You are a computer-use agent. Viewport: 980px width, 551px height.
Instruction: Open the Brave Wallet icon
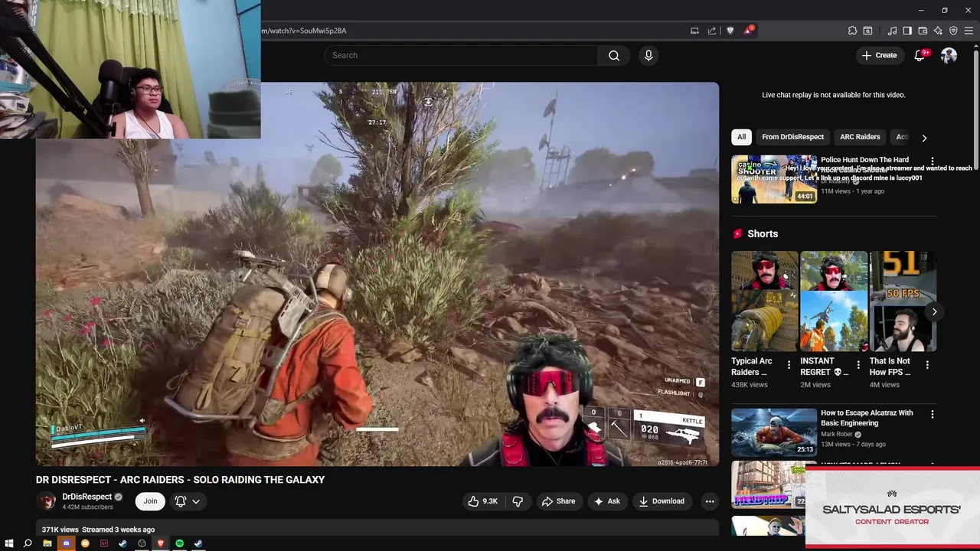pos(923,31)
